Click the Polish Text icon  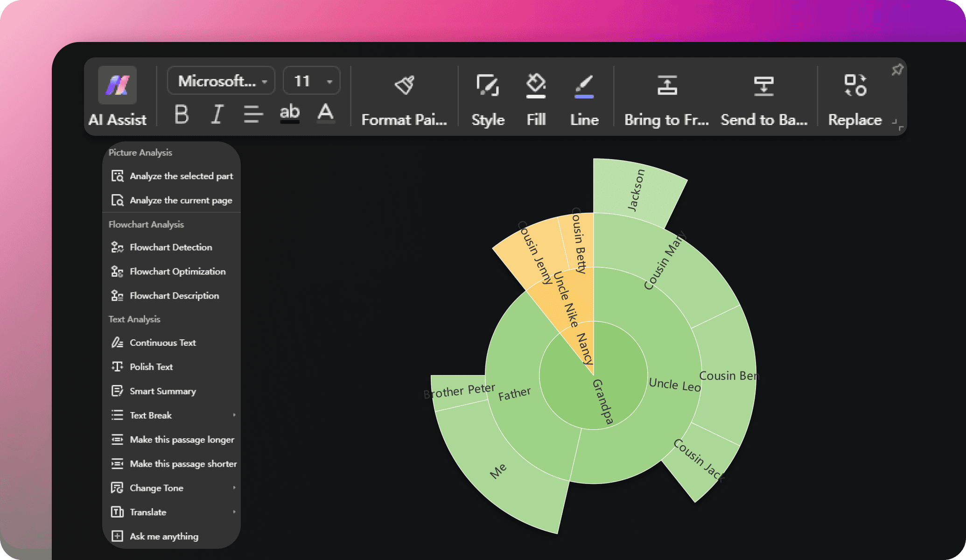[117, 366]
